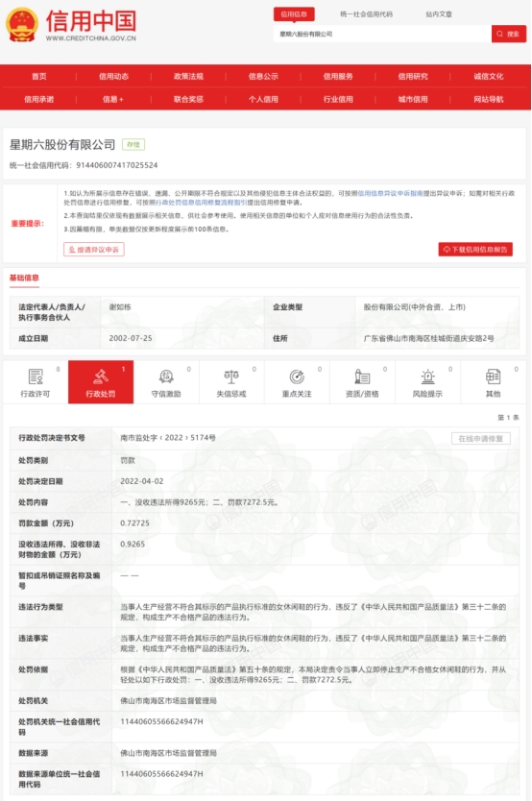Viewport: 532px width, 801px height.
Task: Click the 信用中国 national emblem logo
Action: point(22,25)
